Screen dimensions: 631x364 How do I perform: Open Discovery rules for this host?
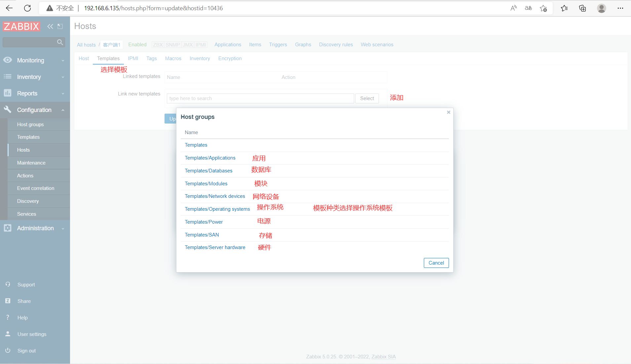pyautogui.click(x=336, y=45)
